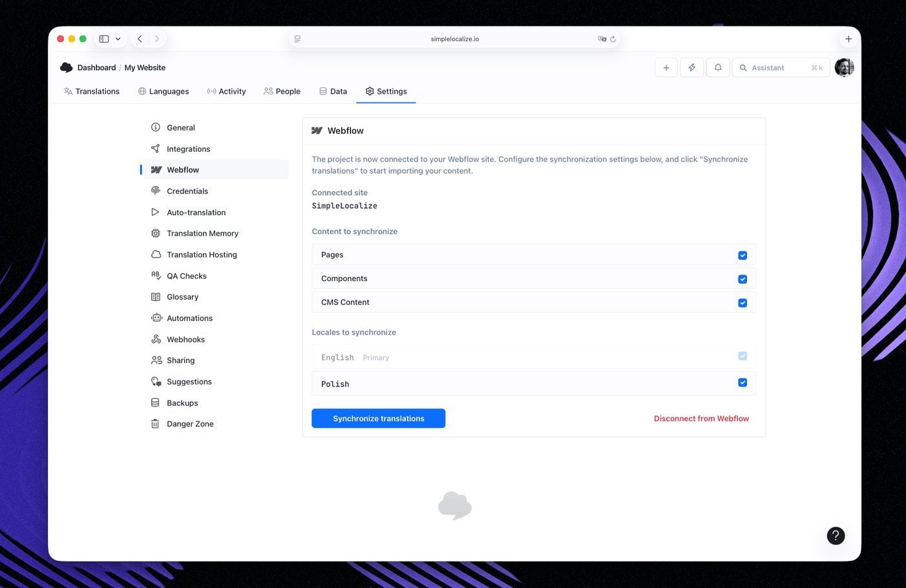Click the QA Checks sidebar icon

155,276
